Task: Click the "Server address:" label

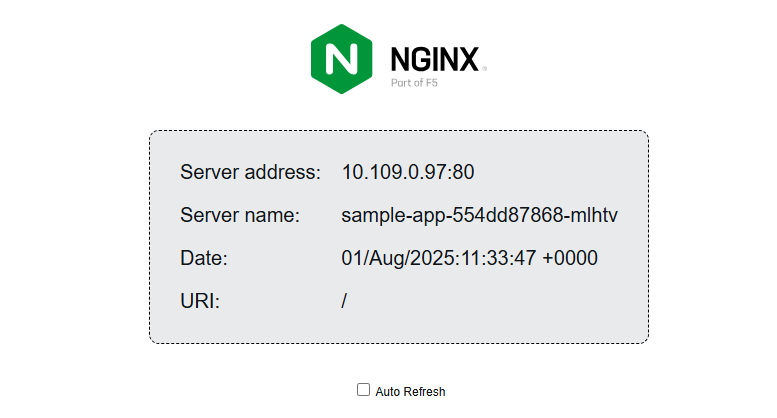Action: tap(250, 172)
